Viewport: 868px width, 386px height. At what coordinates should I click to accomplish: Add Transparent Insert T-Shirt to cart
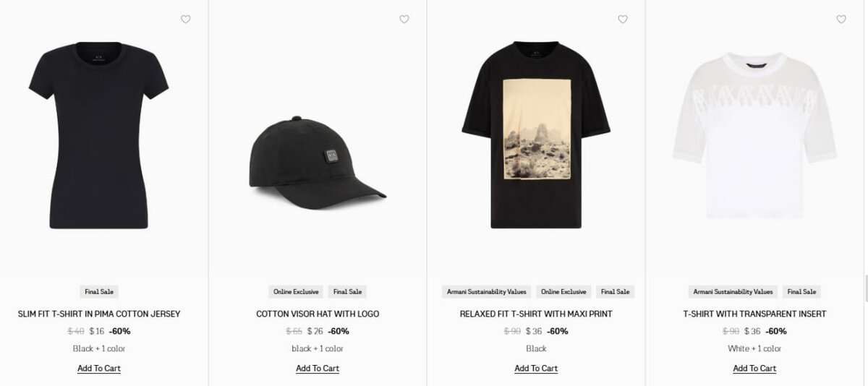coord(754,369)
